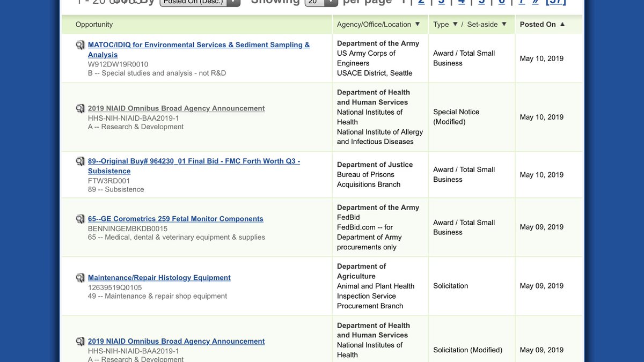Click the Posted On ascending sort arrow

562,24
